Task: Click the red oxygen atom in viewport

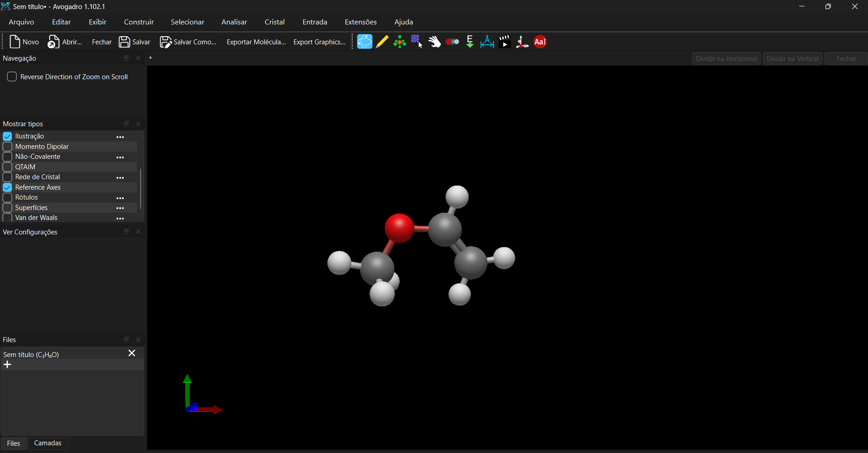Action: (x=399, y=228)
